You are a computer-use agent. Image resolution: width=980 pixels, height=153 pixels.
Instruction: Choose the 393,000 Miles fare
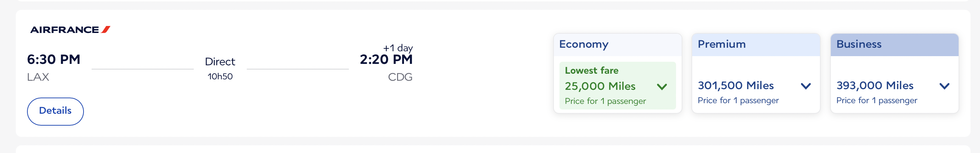875,86
